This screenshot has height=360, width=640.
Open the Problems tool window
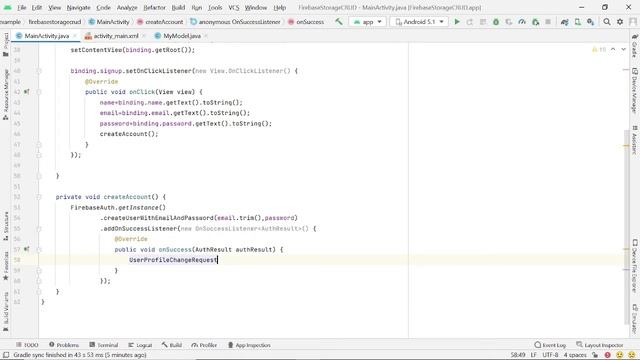click(x=64, y=345)
